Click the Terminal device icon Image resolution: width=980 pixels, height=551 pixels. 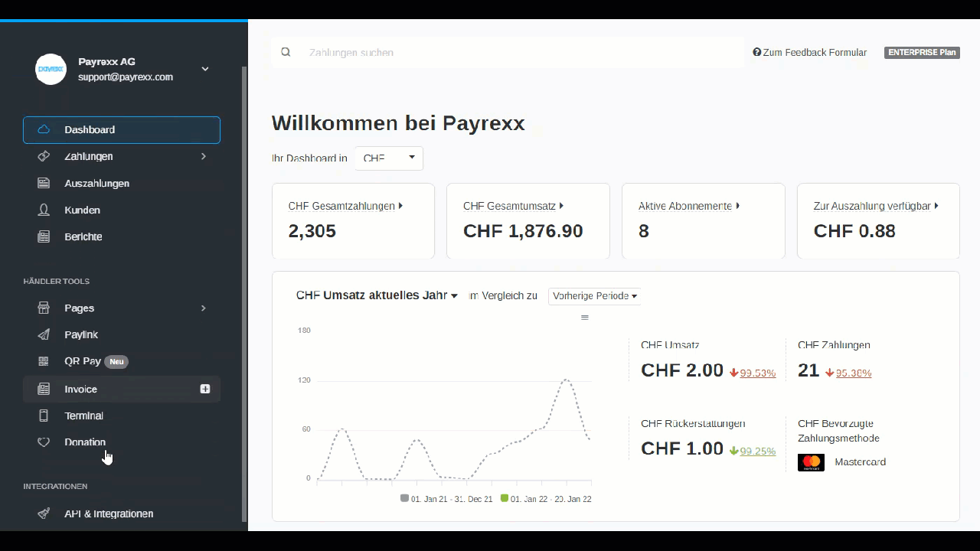coord(44,416)
